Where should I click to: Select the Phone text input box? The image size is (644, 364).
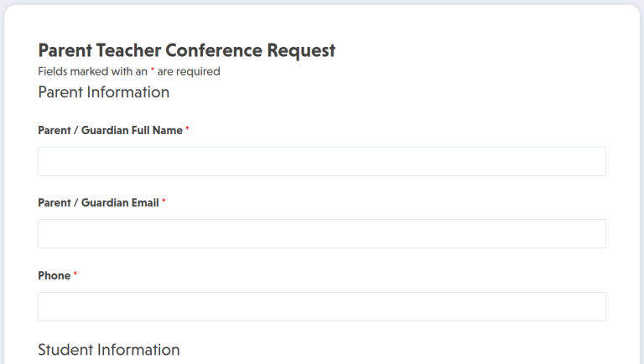click(322, 307)
